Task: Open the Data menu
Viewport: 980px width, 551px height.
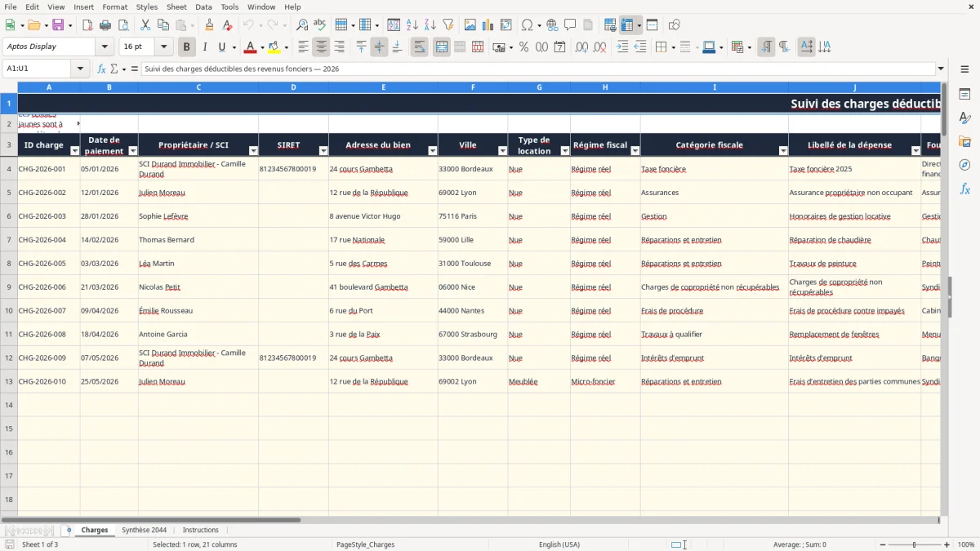Action: coord(203,7)
